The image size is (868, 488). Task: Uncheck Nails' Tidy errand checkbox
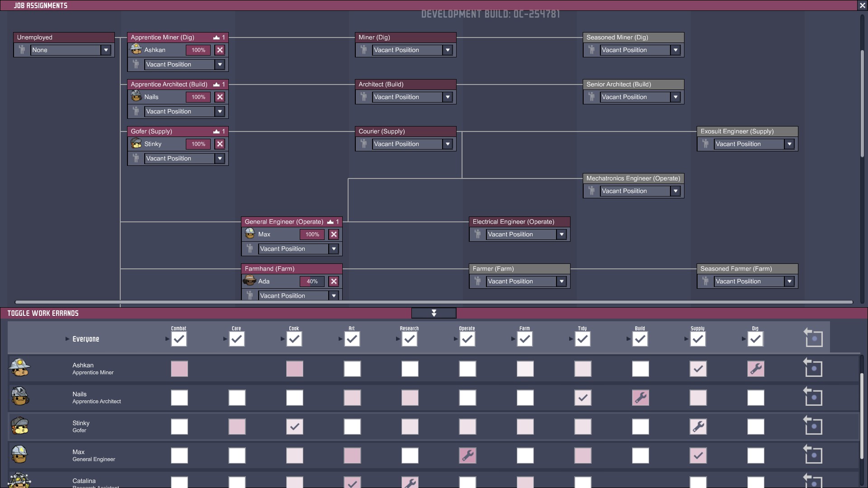tap(583, 398)
